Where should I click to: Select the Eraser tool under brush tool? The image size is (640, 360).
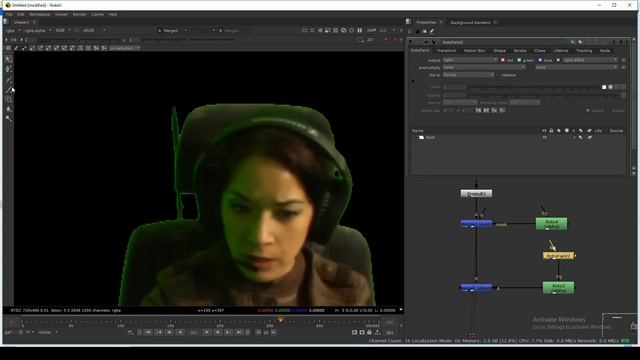coord(9,89)
